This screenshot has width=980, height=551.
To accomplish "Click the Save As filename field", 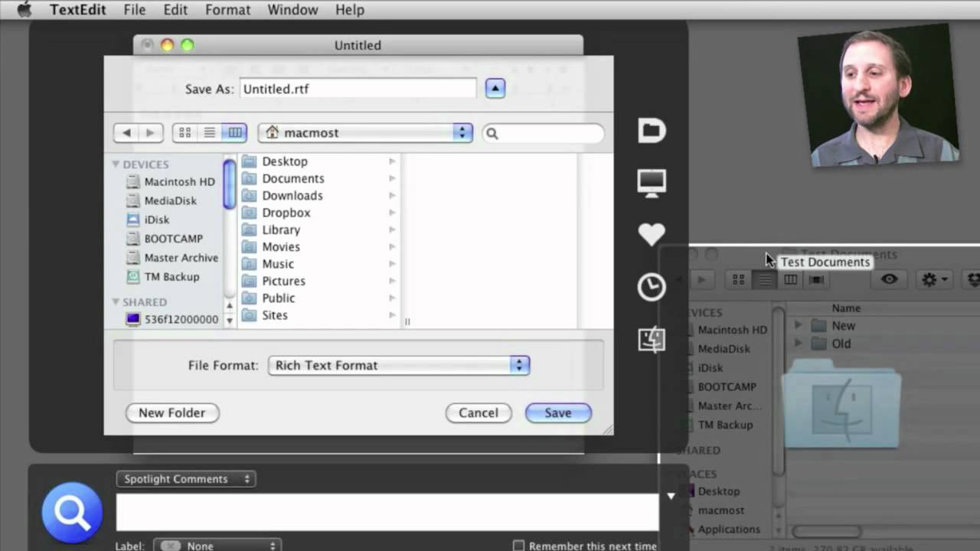I will [358, 89].
